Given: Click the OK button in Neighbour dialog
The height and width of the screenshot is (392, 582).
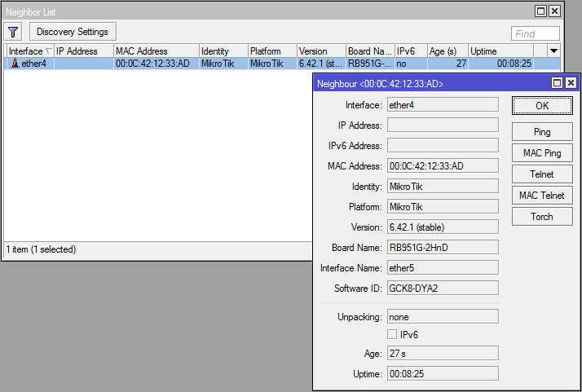Looking at the screenshot, I should click(542, 106).
